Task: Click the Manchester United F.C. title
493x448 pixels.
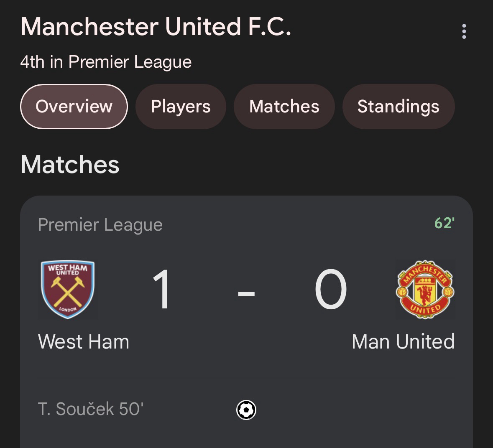Action: (x=156, y=27)
